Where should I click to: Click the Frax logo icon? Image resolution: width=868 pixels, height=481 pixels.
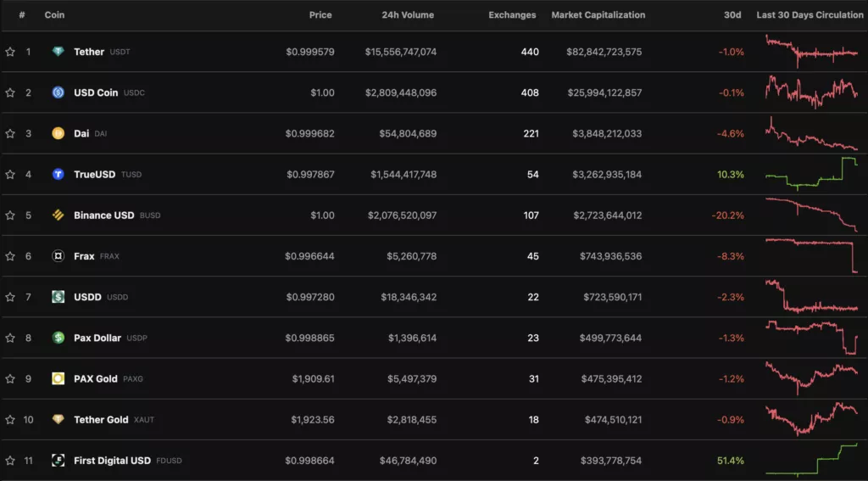[x=58, y=255]
